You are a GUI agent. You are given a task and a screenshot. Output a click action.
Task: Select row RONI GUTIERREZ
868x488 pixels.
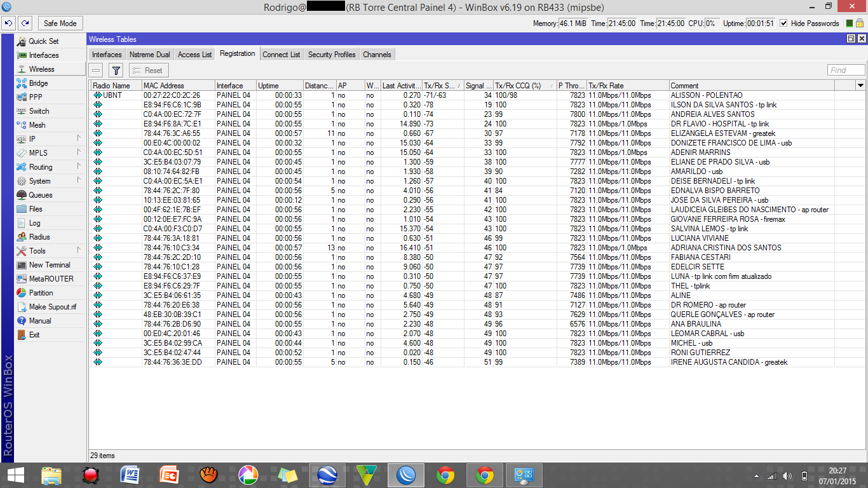tap(477, 353)
